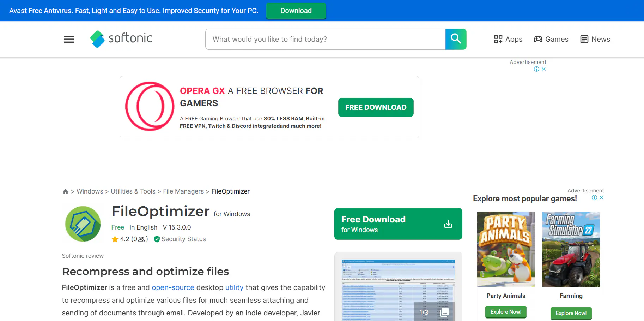Viewport: 644px width, 321px height.
Task: Click the Party Animals title
Action: pyautogui.click(x=506, y=296)
